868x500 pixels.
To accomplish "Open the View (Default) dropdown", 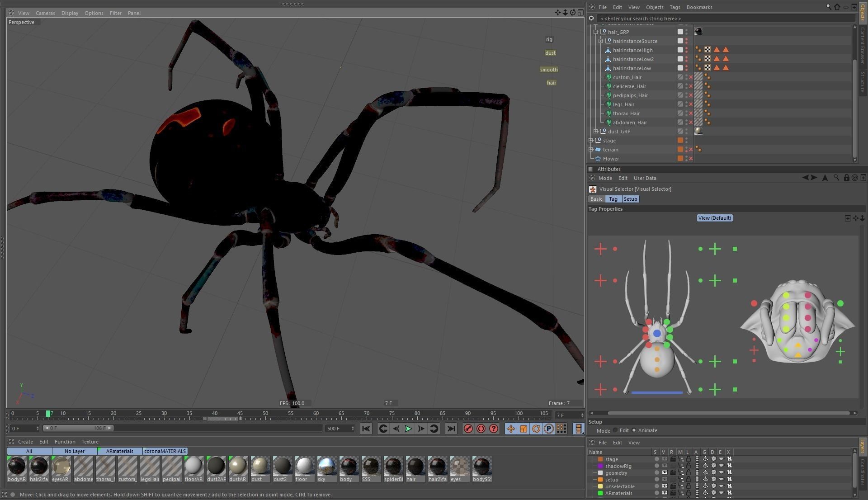I will 715,218.
